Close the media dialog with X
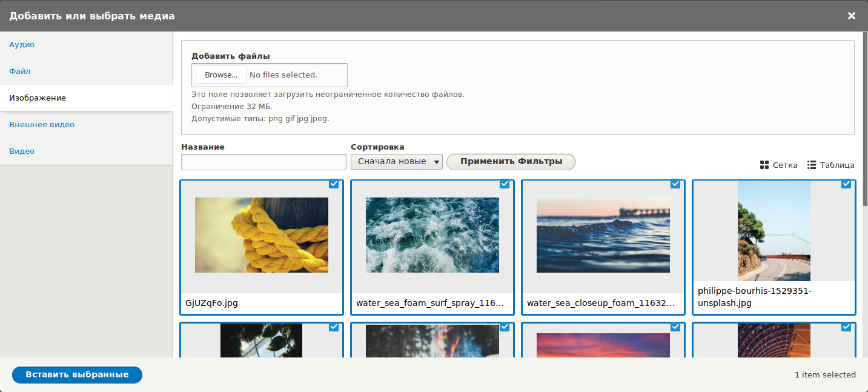Image resolution: width=868 pixels, height=392 pixels. click(x=852, y=16)
